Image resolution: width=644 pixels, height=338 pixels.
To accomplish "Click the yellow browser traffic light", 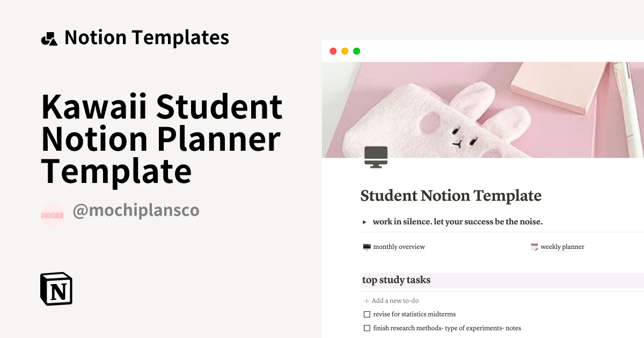I will point(345,50).
